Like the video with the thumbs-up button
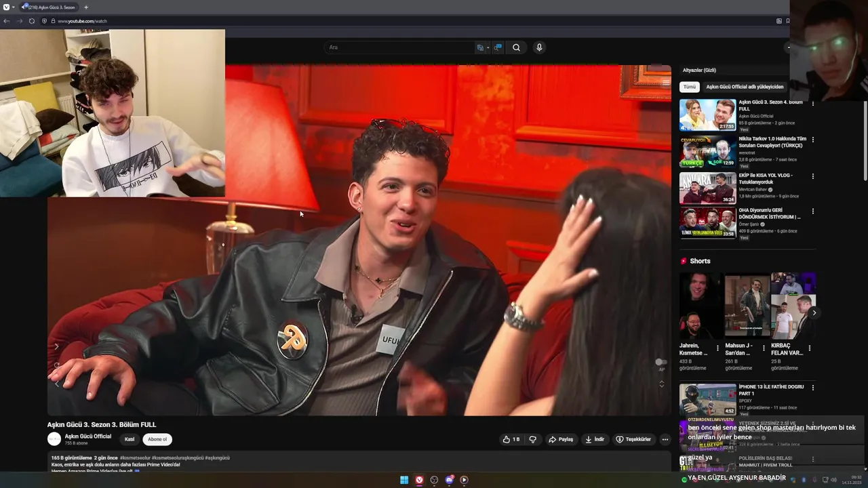The image size is (868, 488). tap(511, 439)
